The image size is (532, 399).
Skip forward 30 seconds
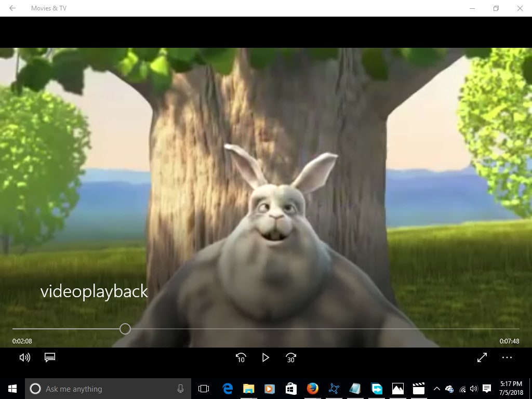coord(291,357)
